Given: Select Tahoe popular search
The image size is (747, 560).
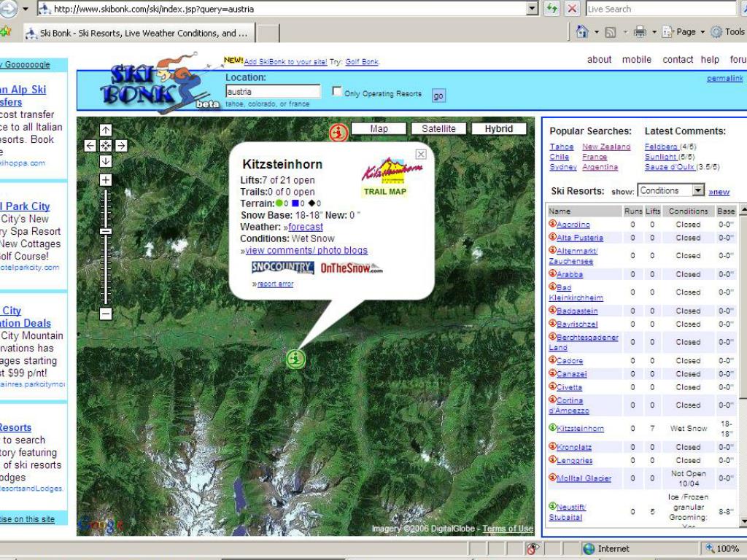Looking at the screenshot, I should point(562,147).
